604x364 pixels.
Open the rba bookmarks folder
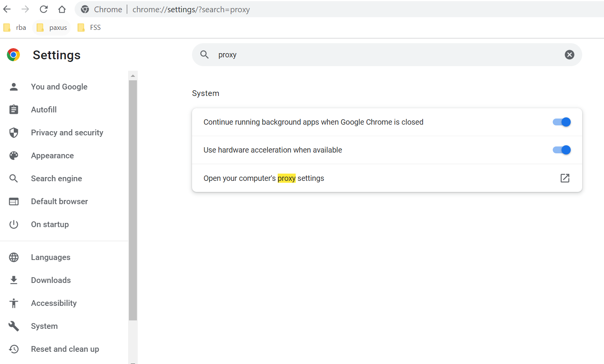click(x=15, y=28)
